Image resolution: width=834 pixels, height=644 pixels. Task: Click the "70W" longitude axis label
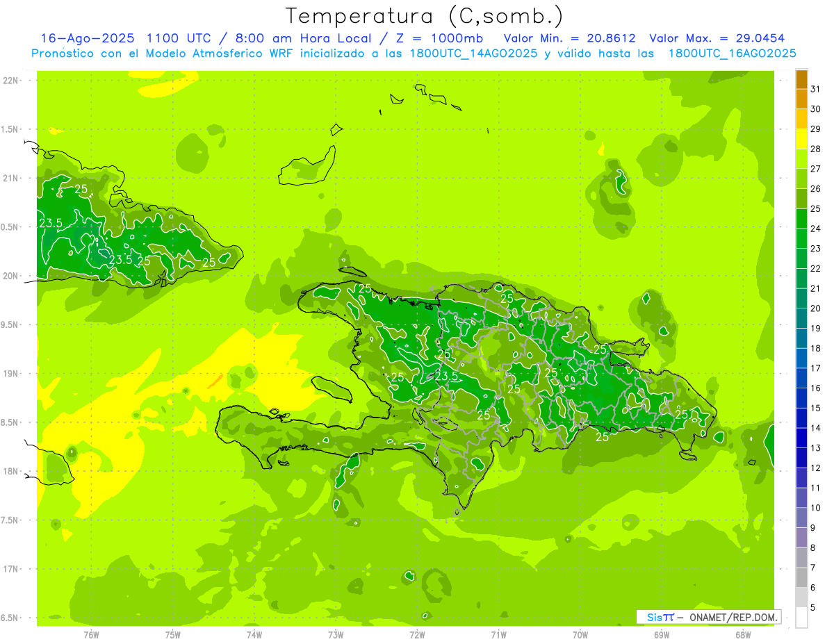580,634
